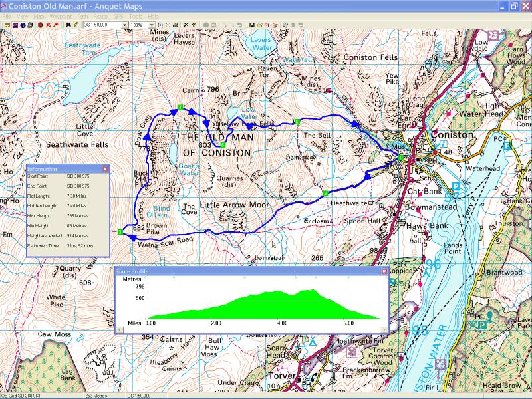Click route waypoint 2 marker near Heathwaite
The height and width of the screenshot is (399, 532).
pyautogui.click(x=325, y=194)
